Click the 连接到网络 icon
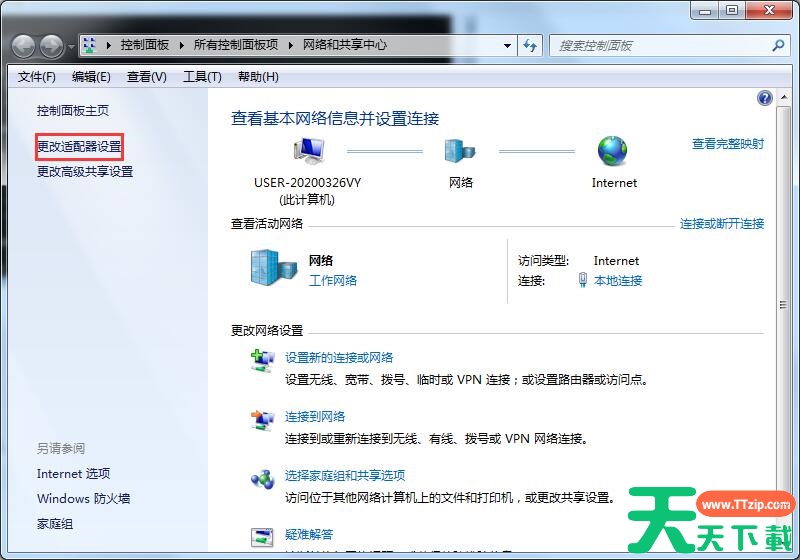The width and height of the screenshot is (800, 560). (262, 420)
